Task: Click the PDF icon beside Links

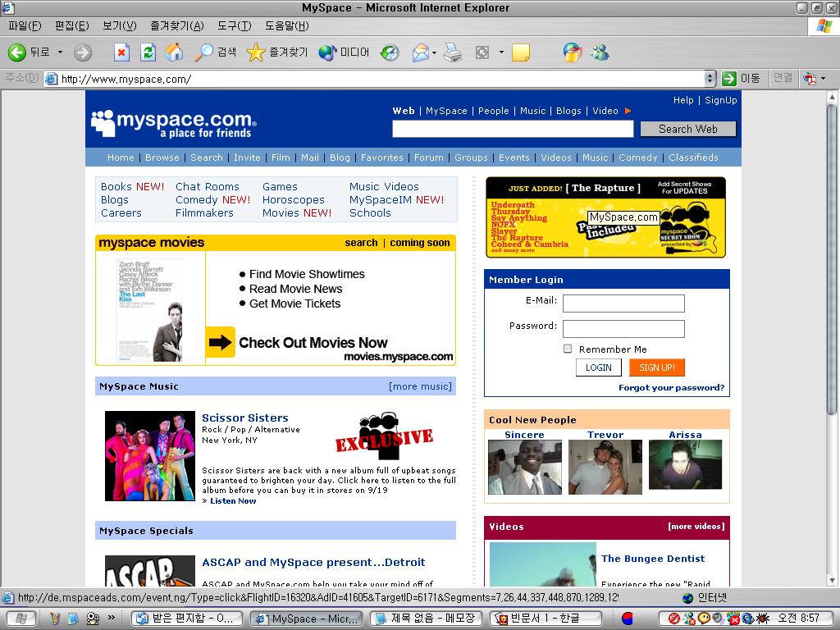Action: (x=810, y=79)
